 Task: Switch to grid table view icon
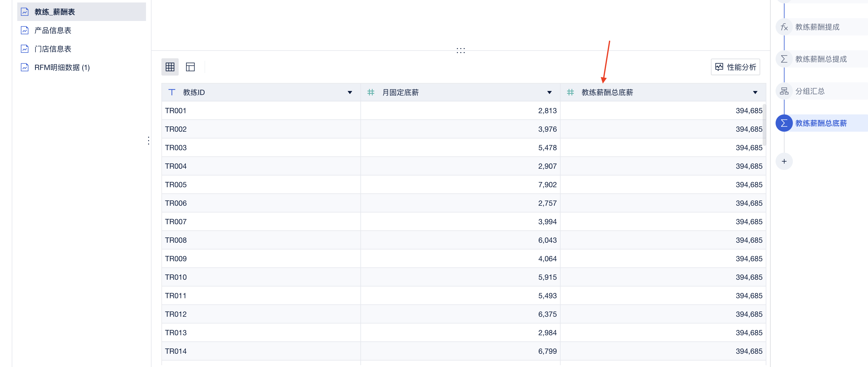170,67
